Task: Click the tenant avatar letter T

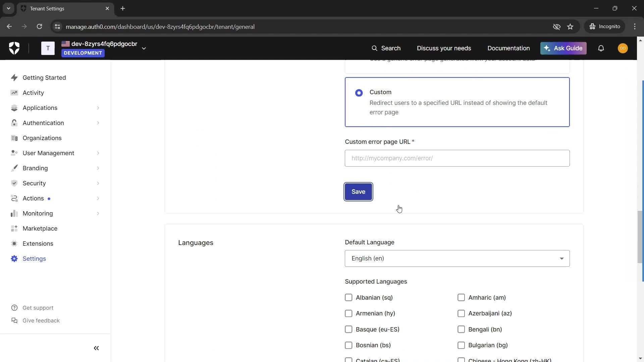Action: [x=48, y=48]
